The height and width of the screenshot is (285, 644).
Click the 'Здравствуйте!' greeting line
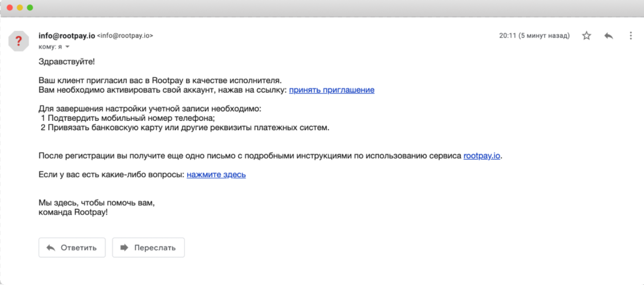coord(66,62)
